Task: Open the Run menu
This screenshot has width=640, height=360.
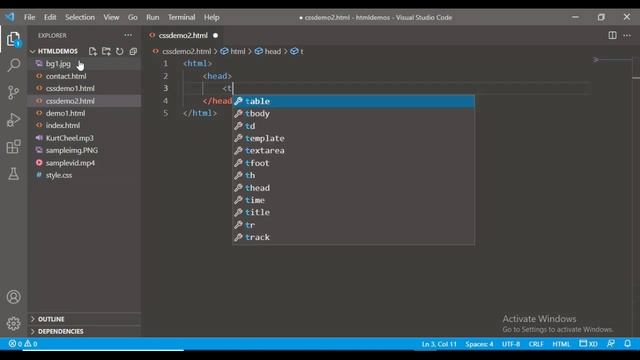Action: coord(153,17)
